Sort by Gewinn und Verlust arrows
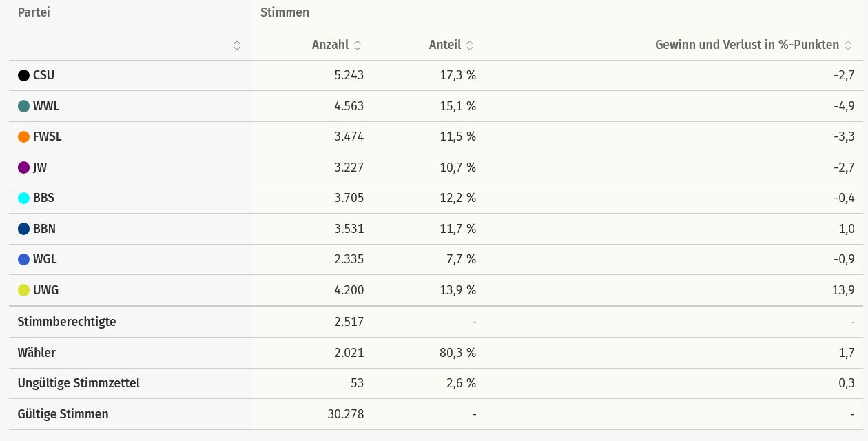This screenshot has height=441, width=868. (848, 45)
